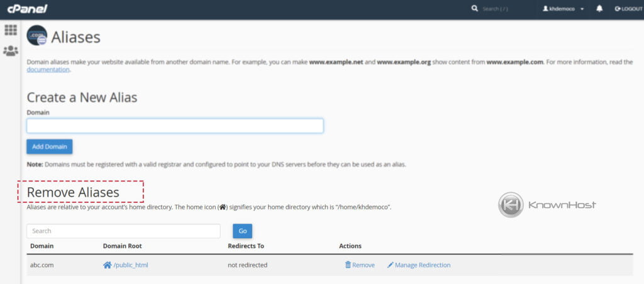Click the Domain column header

click(x=42, y=246)
